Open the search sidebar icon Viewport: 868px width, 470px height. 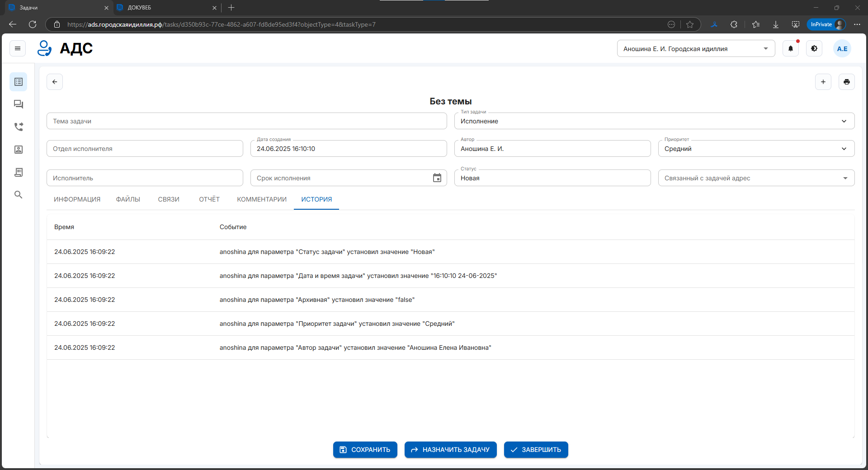19,195
